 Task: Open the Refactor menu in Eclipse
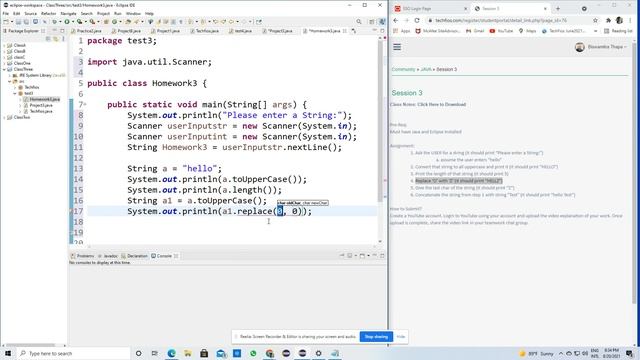point(49,13)
